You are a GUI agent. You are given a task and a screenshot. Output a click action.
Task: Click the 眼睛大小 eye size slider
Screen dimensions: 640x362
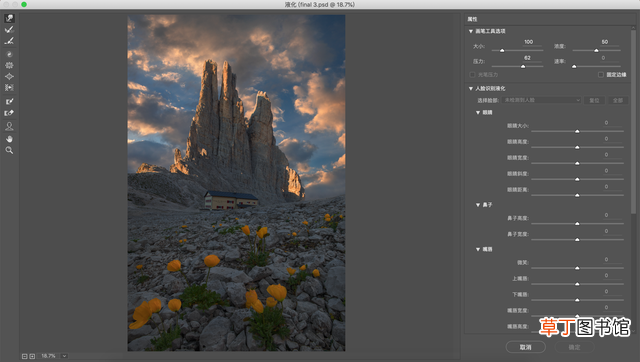[x=577, y=131]
